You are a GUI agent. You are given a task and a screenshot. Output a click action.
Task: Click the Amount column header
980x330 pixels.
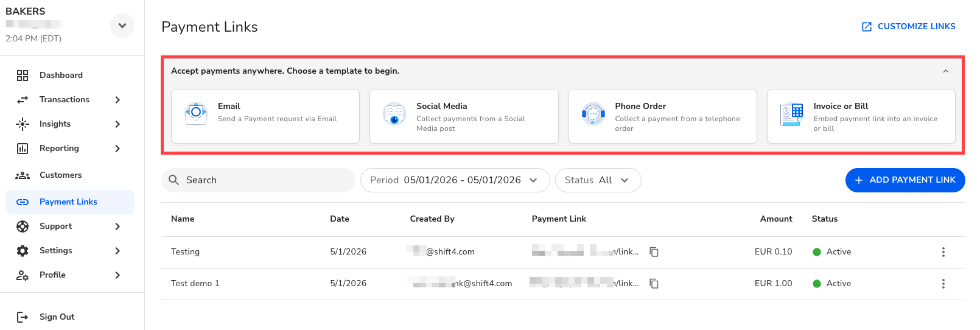tap(776, 219)
